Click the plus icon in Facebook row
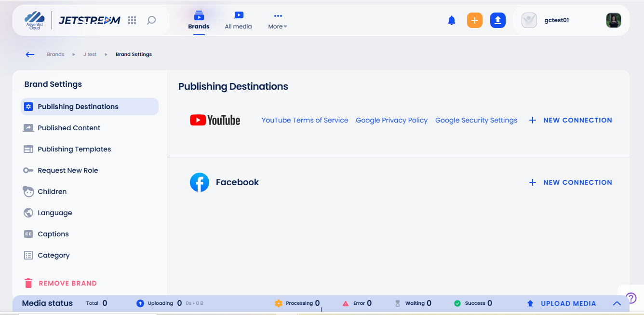This screenshot has width=644, height=315. [x=533, y=182]
